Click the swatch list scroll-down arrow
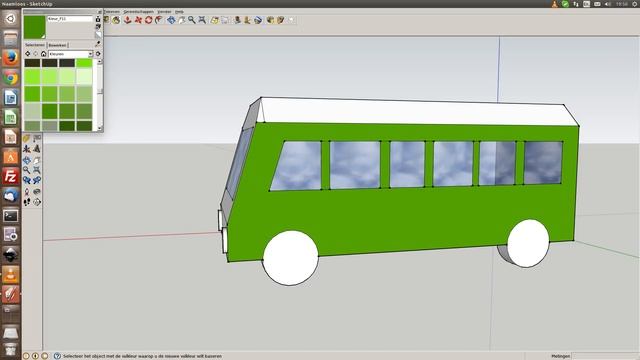This screenshot has width=640, height=360. (x=100, y=128)
